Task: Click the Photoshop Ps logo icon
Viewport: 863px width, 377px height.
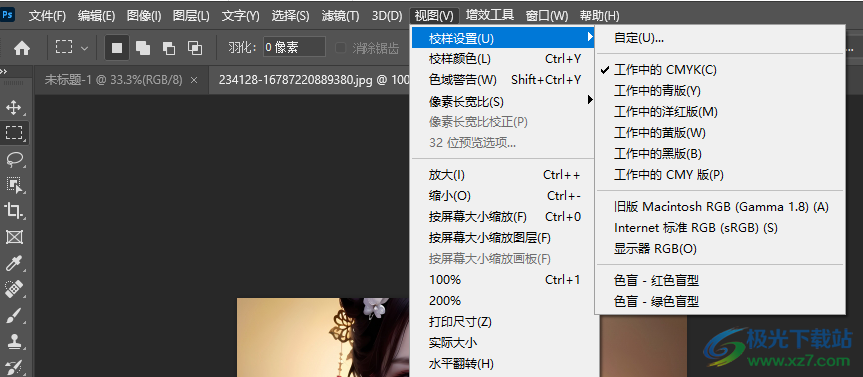Action: 7,14
